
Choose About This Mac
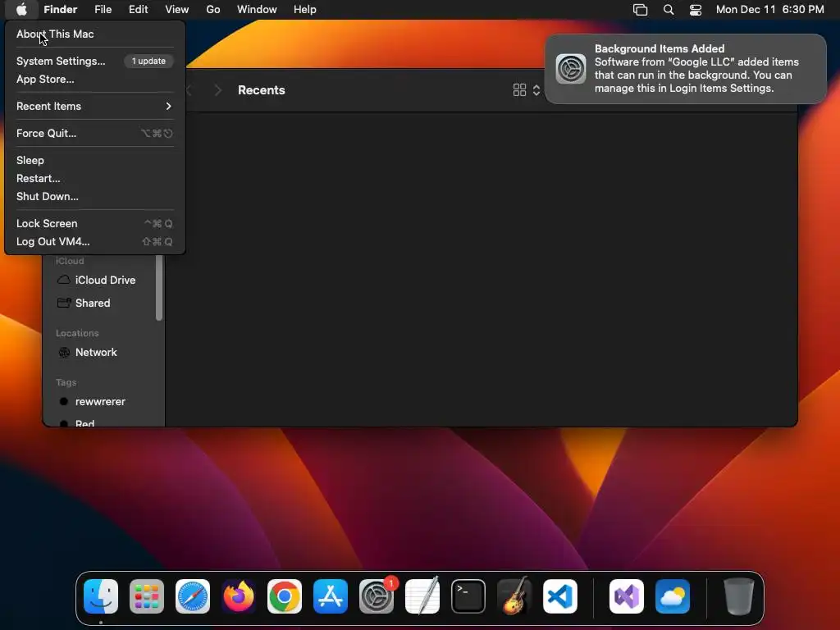click(95, 34)
